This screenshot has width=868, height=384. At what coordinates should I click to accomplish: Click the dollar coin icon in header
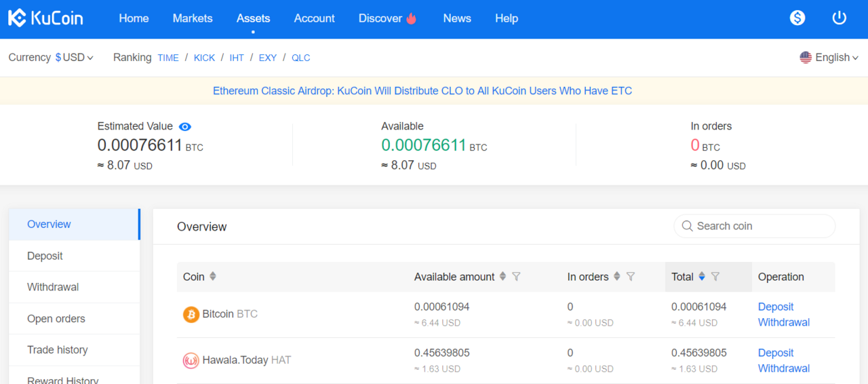(x=797, y=18)
